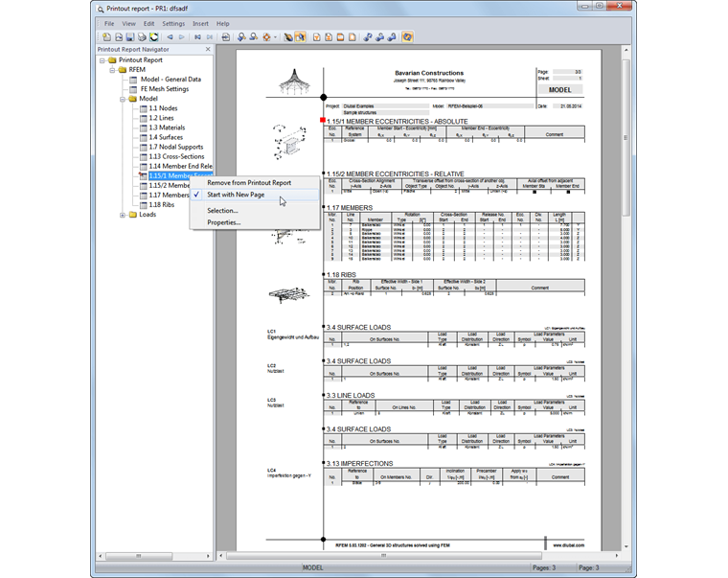The width and height of the screenshot is (728, 578).
Task: Select 1.13 Cross-Sections in the navigator
Action: pos(176,156)
